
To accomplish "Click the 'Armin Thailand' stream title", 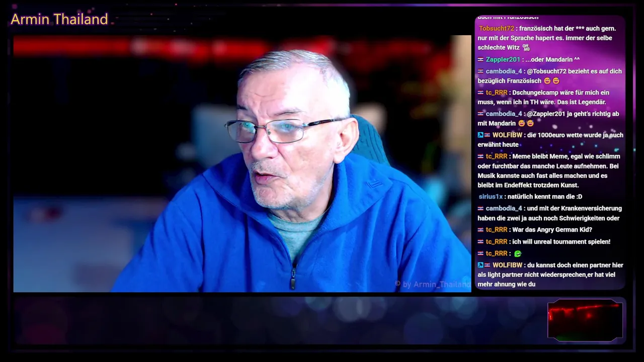I will point(59,19).
